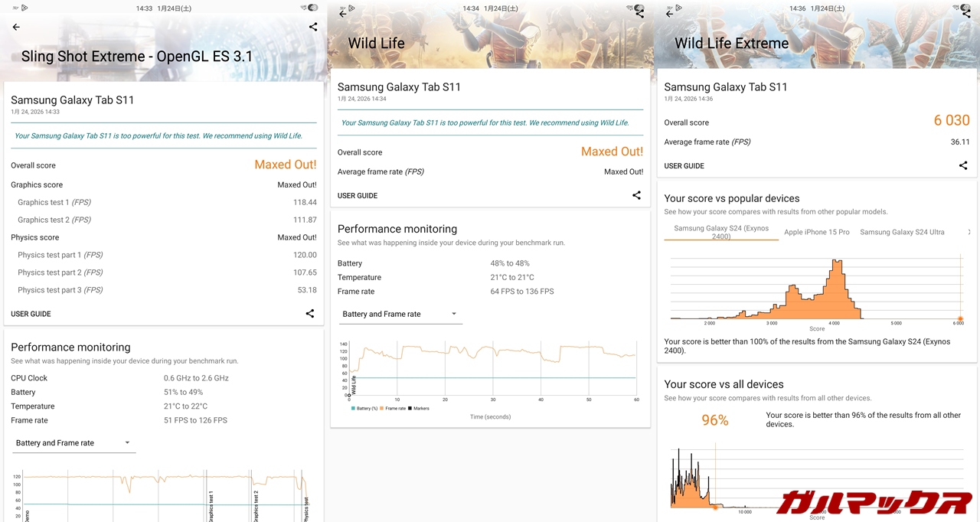980x522 pixels.
Task: Share results beside Sling Shot Extreme USER GUIDE
Action: 310,314
